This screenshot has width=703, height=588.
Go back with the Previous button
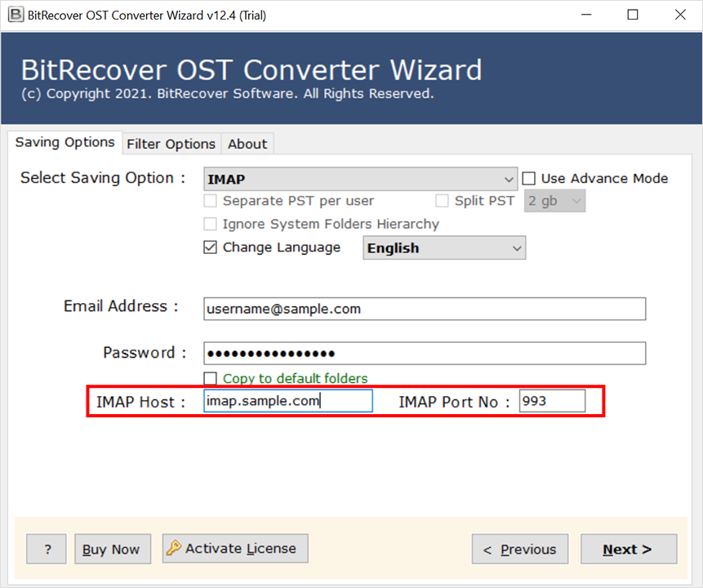(520, 549)
